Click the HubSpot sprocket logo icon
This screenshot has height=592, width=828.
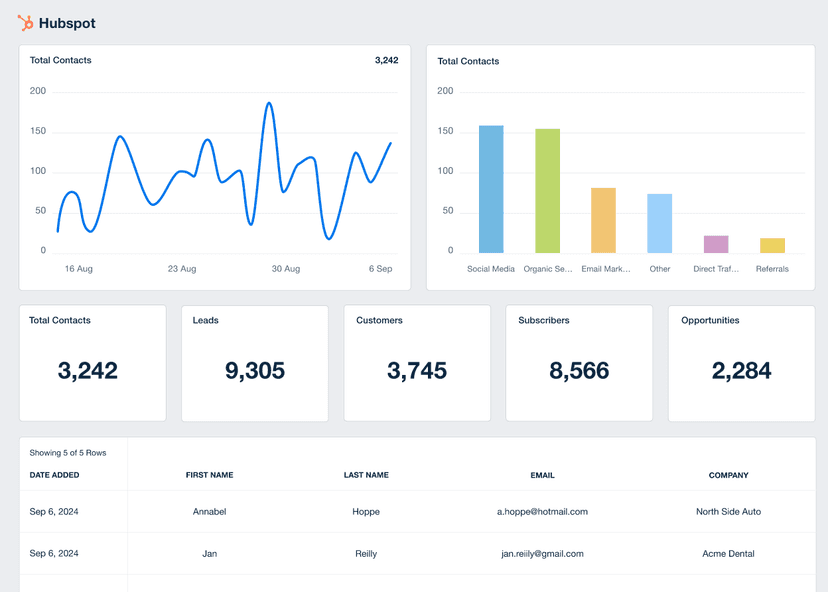click(x=27, y=22)
